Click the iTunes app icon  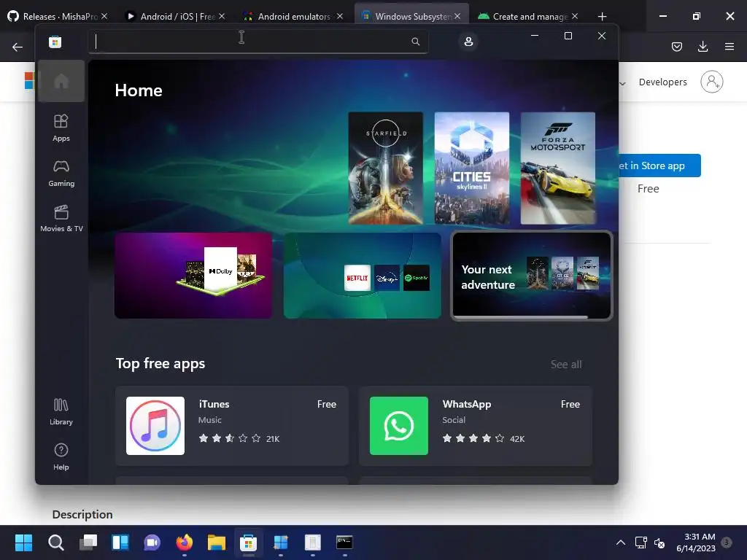(155, 426)
